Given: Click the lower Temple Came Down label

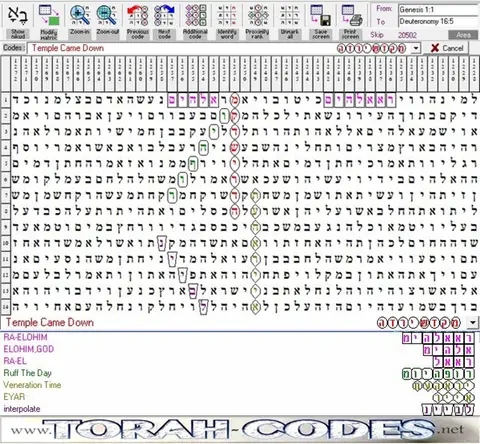Looking at the screenshot, I should (x=50, y=322).
